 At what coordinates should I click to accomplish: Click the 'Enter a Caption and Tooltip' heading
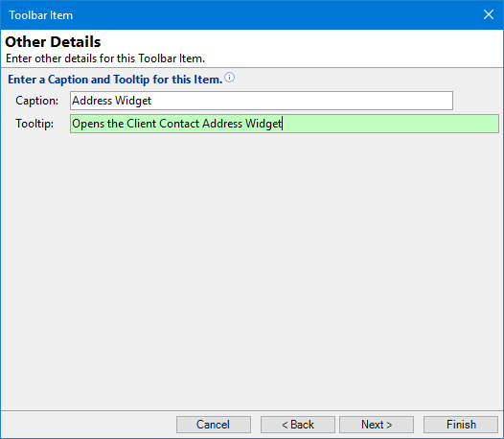[x=115, y=80]
